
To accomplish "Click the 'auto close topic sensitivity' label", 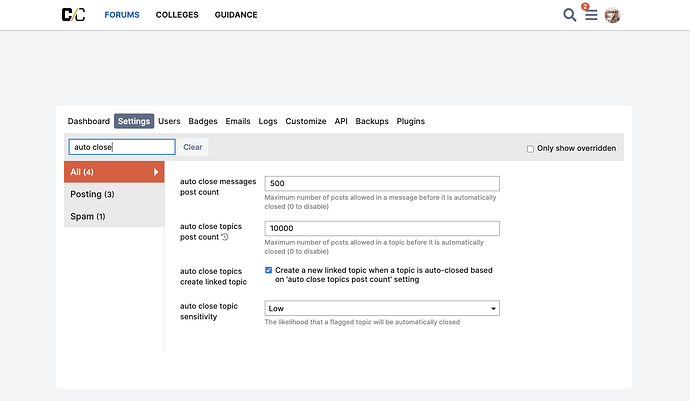I will click(x=209, y=311).
